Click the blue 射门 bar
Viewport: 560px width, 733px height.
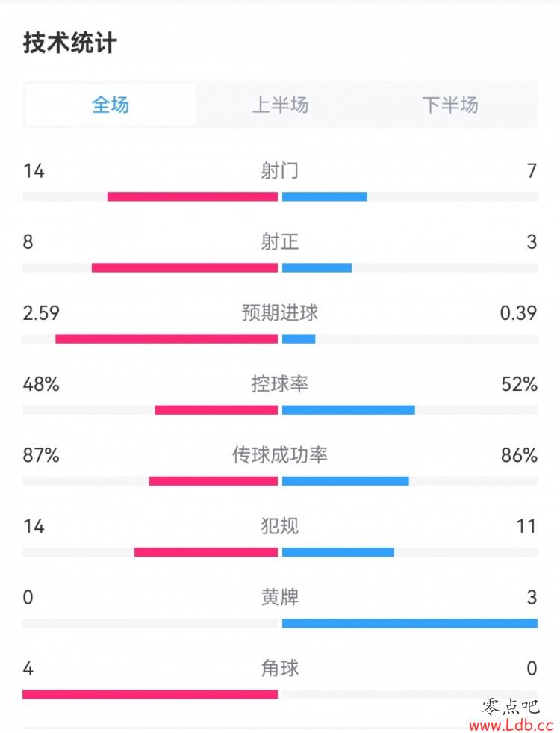(x=325, y=197)
